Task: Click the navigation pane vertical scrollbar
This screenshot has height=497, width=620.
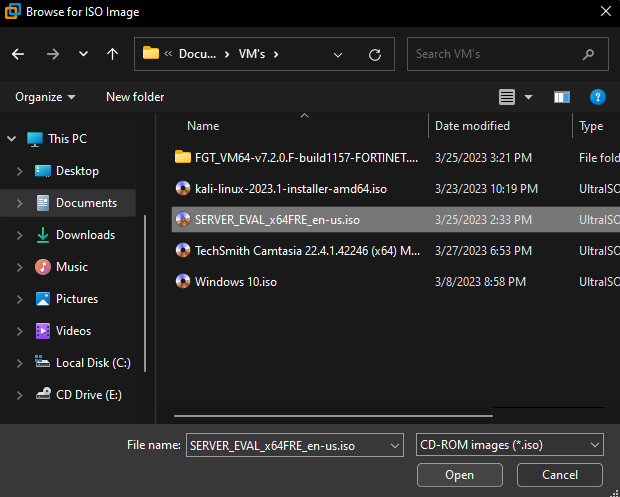Action: pyautogui.click(x=145, y=293)
